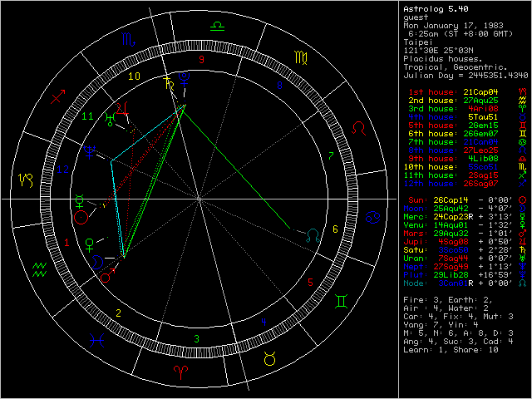Click the "1st house: 21Cap04" sidebar row
532x399 pixels.
tap(452, 91)
